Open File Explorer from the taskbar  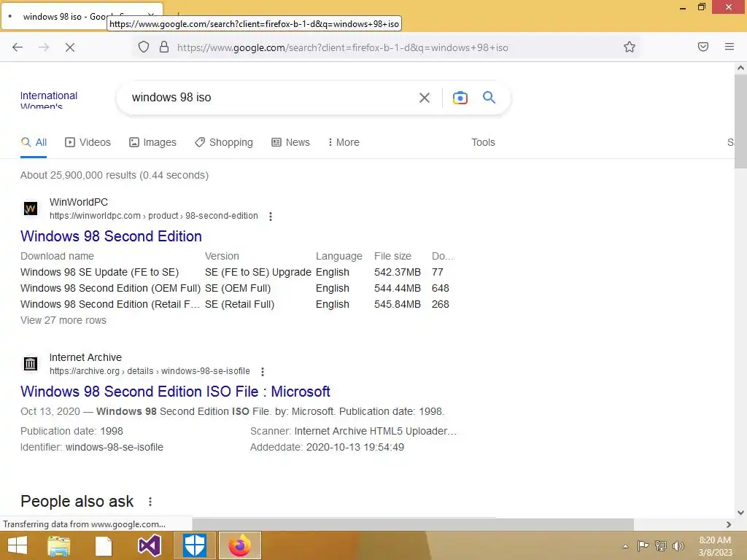58,545
